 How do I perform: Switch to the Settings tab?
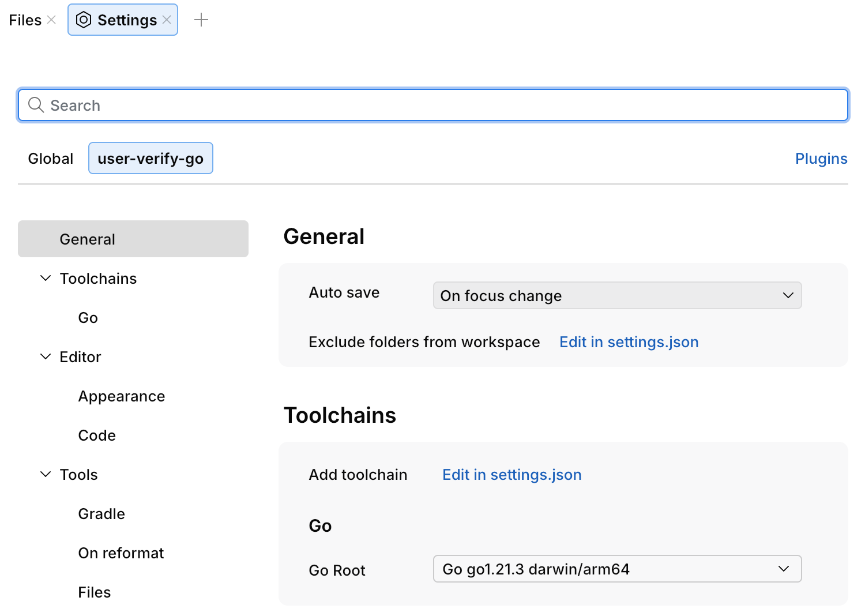[123, 19]
